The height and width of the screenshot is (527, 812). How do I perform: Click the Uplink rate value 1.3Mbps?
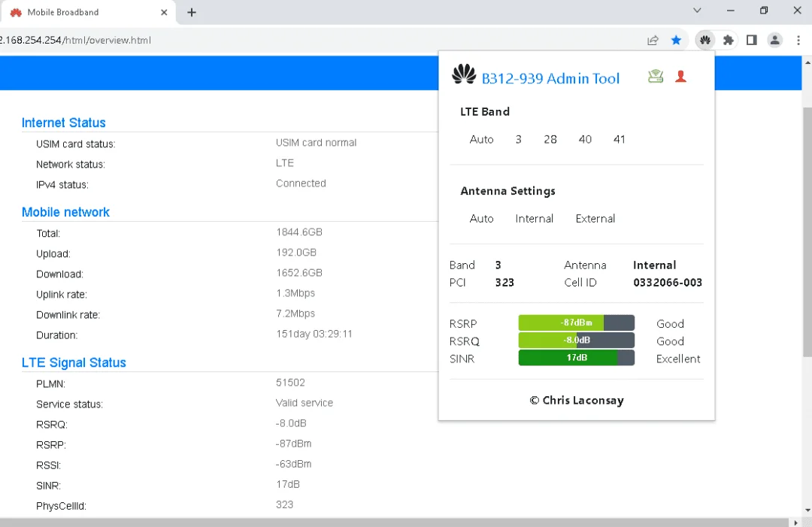(295, 293)
